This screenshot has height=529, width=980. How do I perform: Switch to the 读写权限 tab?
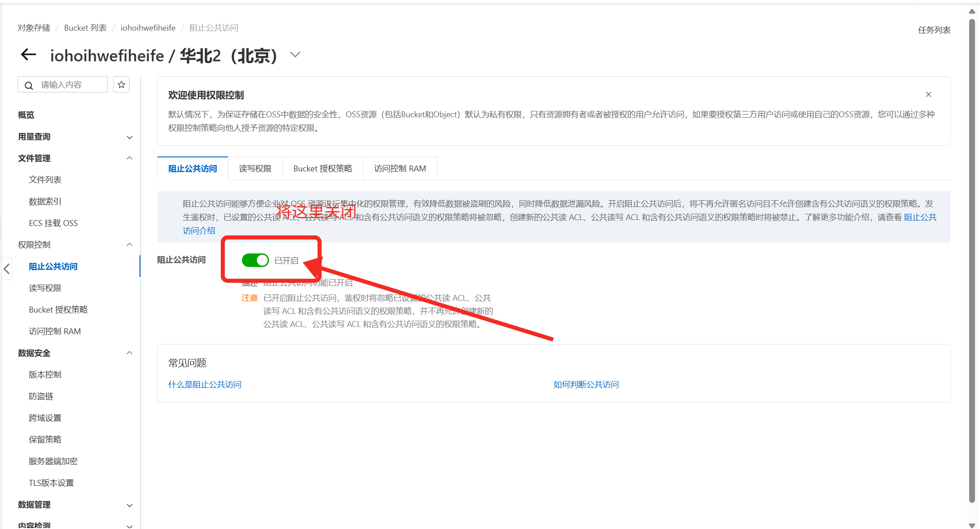255,168
